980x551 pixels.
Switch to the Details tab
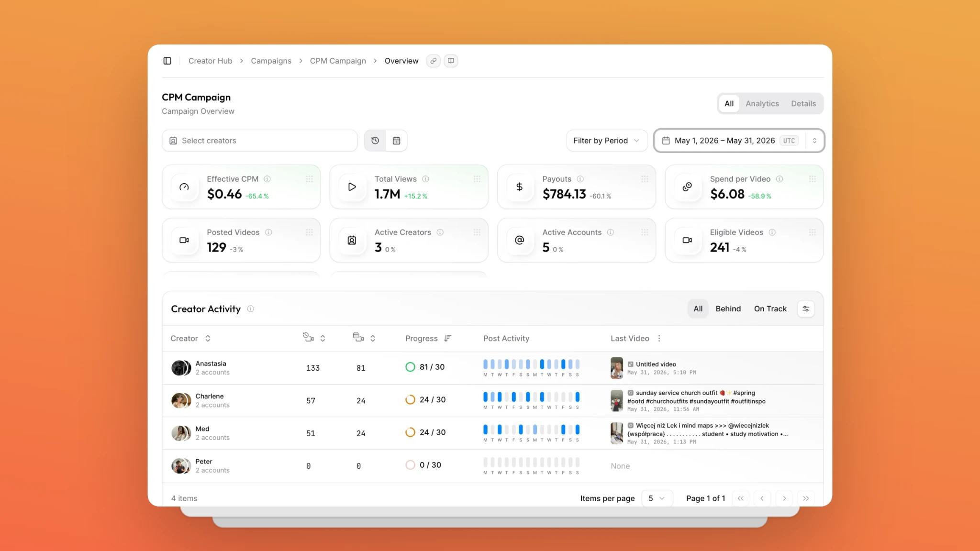pyautogui.click(x=803, y=104)
